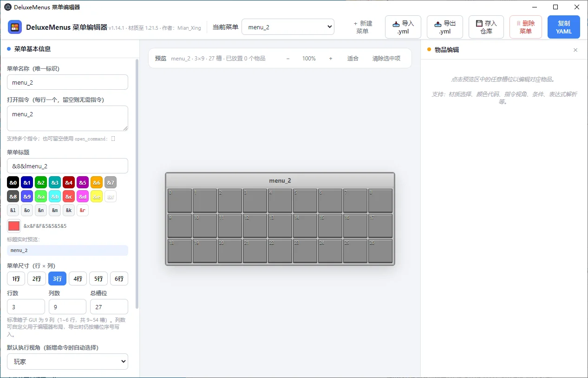Viewport: 588px width, 378px height.
Task: Create a new menu with 新建菜单
Action: pos(363,27)
